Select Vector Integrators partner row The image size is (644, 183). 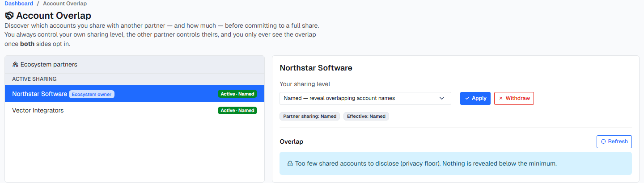coord(135,110)
